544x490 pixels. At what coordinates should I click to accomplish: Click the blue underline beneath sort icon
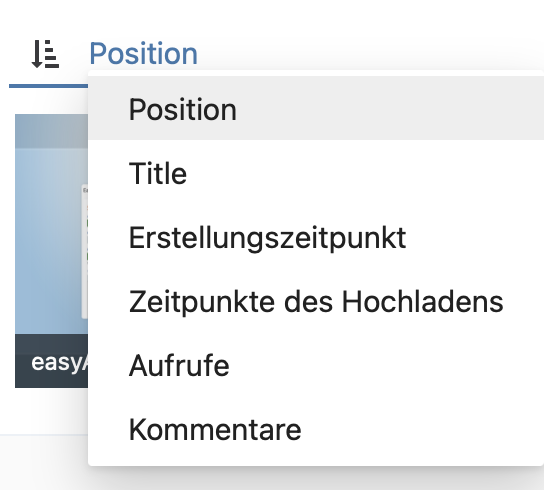point(48,86)
